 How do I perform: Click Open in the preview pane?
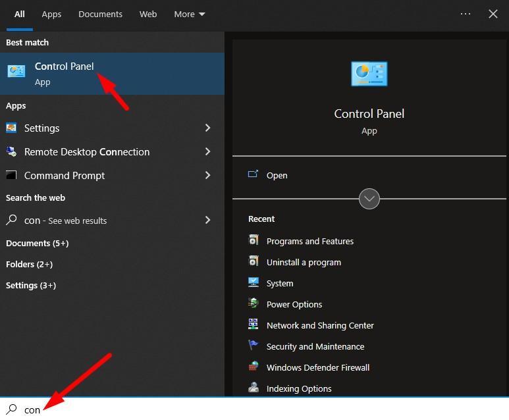(277, 175)
